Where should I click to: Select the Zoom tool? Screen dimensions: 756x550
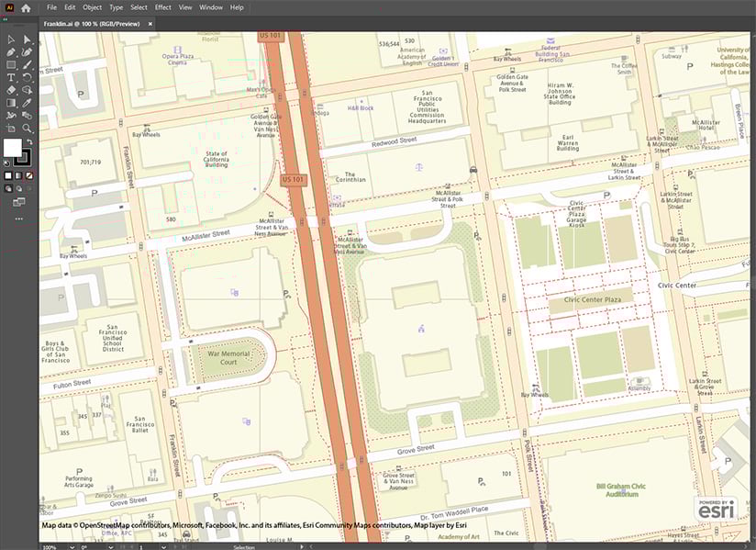[25, 127]
